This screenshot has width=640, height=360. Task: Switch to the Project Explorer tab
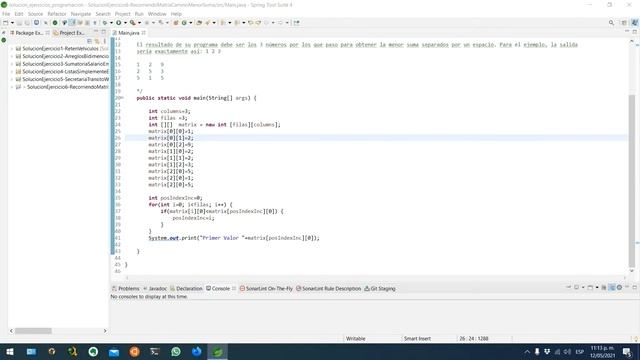click(69, 33)
